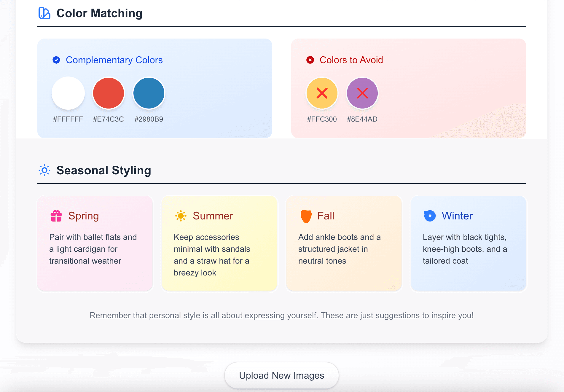
Task: Select the red #E74C3C color swatch
Action: click(x=109, y=93)
